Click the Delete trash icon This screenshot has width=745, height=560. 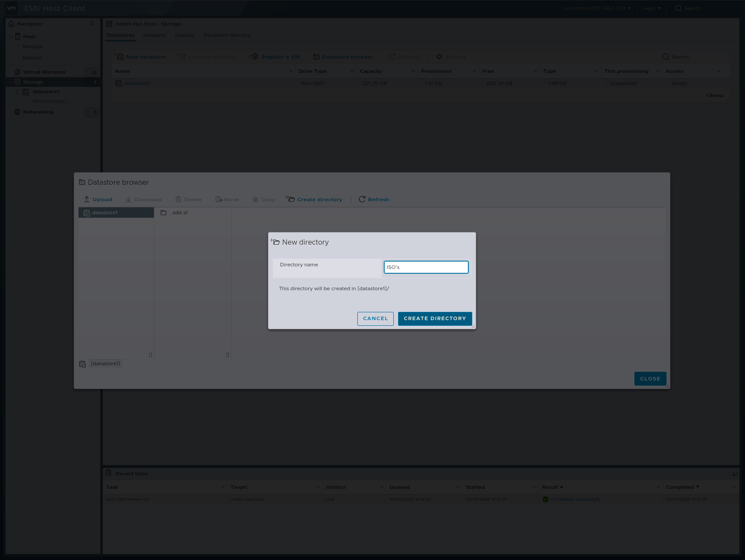(179, 199)
